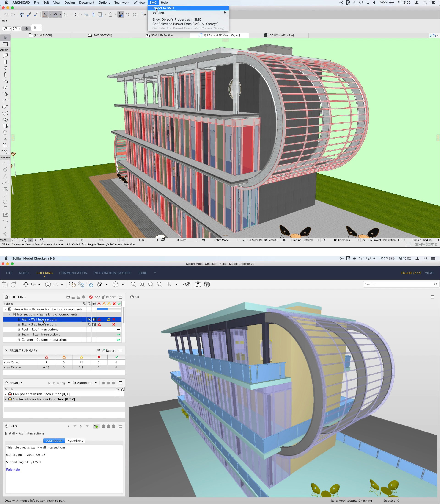
Task: Select the Roof – Roof Intersections rule
Action: coord(40,330)
